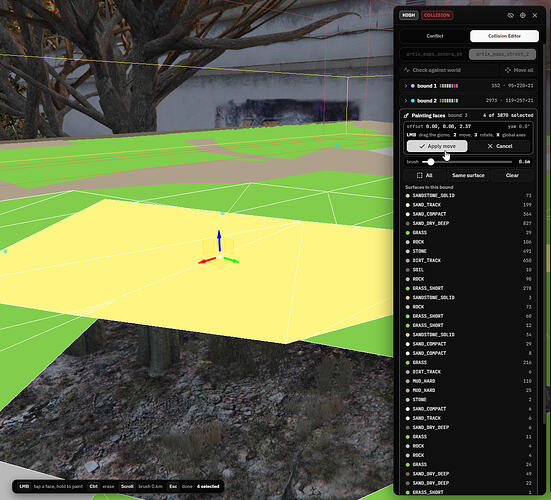This screenshot has height=500, width=551.
Task: Click the offset values readout
Action: 439,126
